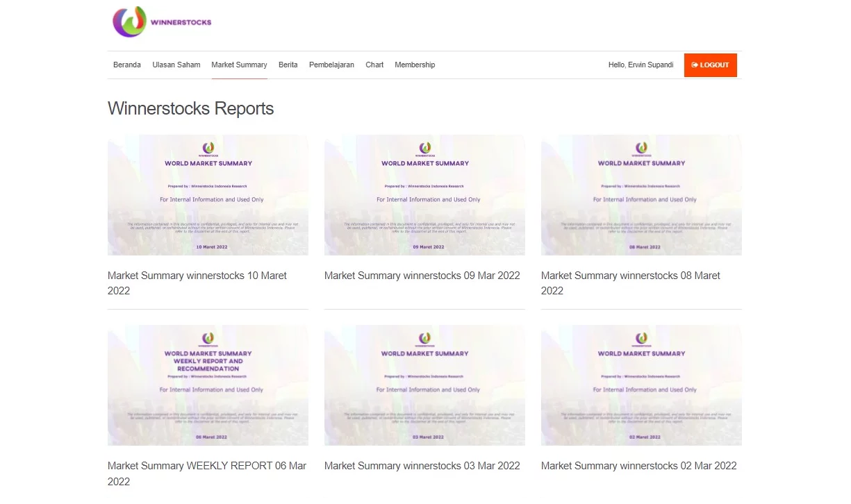
Task: Open the Membership section
Action: click(x=415, y=65)
